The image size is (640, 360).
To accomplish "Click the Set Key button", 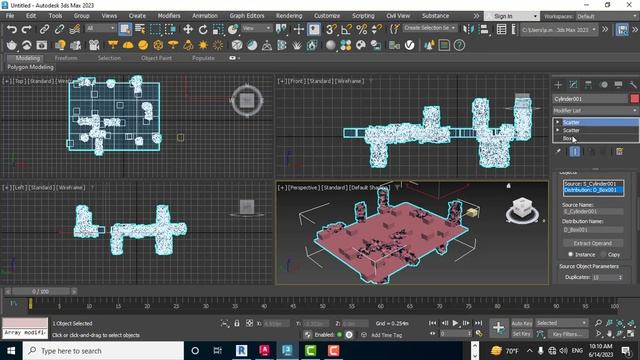I will pos(522,333).
